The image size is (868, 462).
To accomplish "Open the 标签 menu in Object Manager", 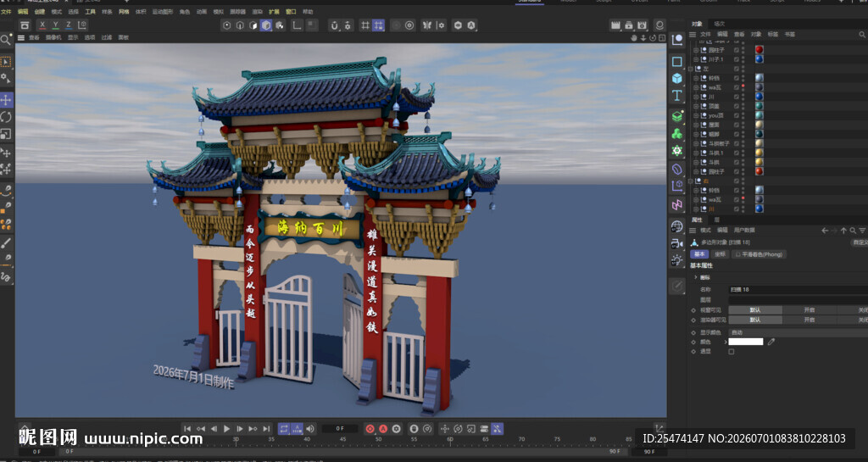I will point(773,34).
